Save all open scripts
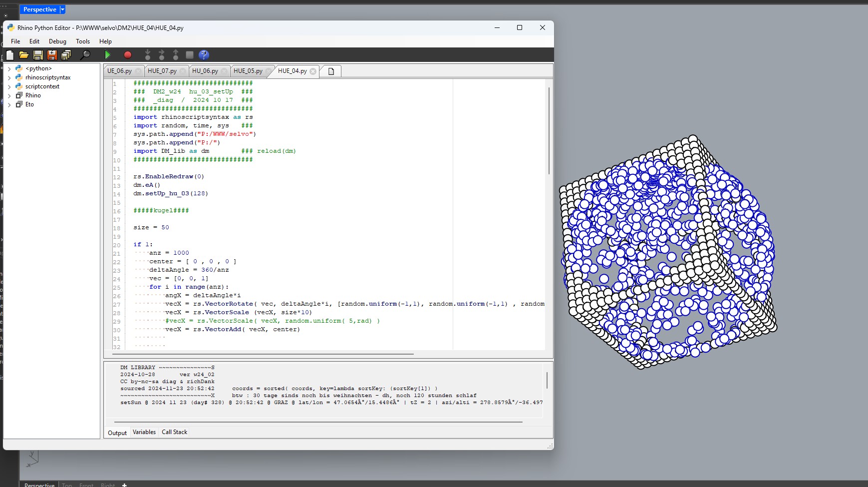 pyautogui.click(x=66, y=55)
